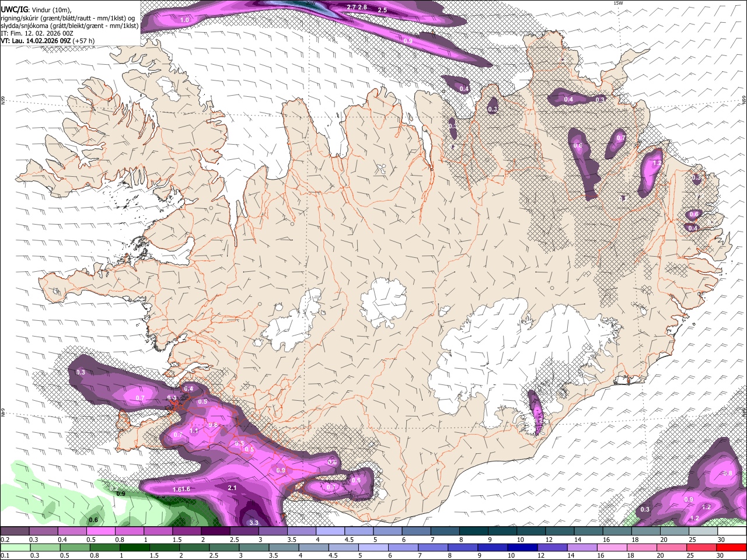
Task: Select the light gray 25 swatch in snow scale
Action: [703, 531]
